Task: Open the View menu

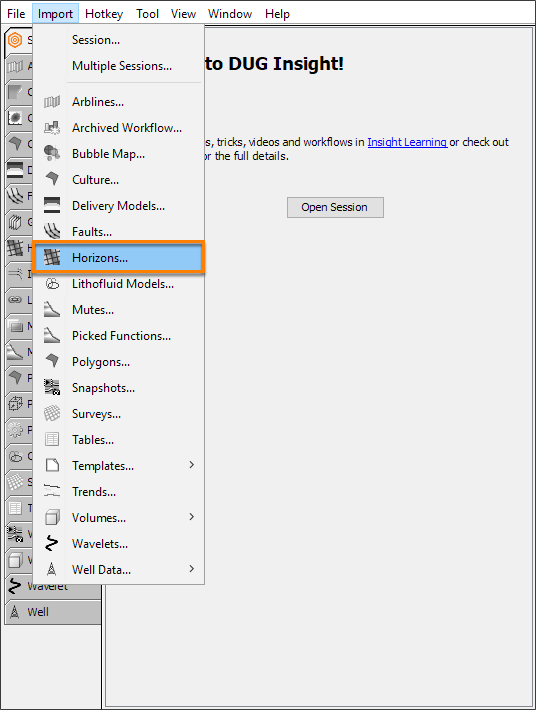Action: tap(183, 14)
